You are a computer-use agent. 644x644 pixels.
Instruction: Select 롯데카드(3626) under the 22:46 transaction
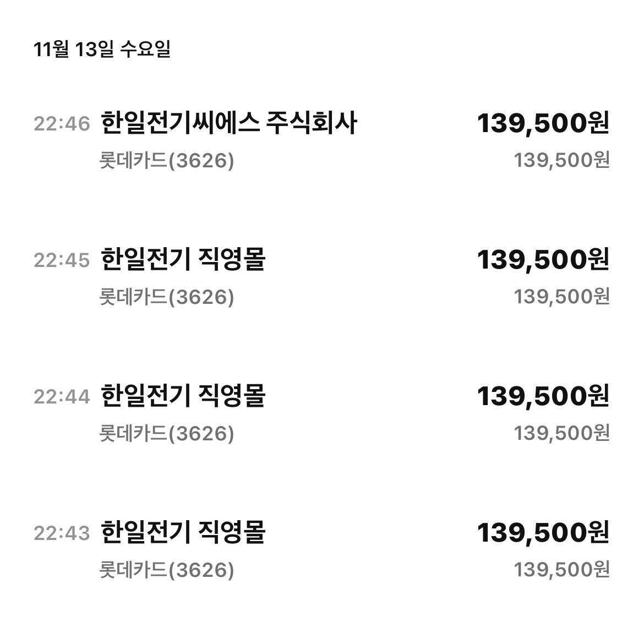click(167, 160)
